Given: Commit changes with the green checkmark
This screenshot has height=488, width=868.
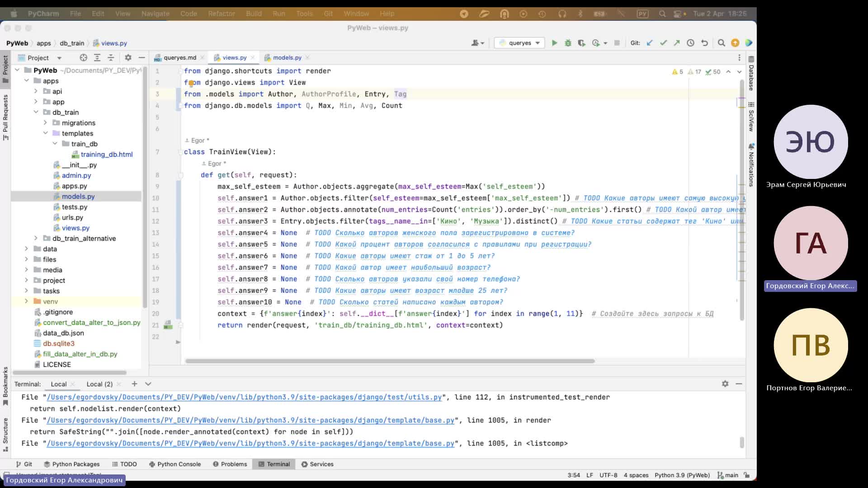Looking at the screenshot, I should pos(663,43).
